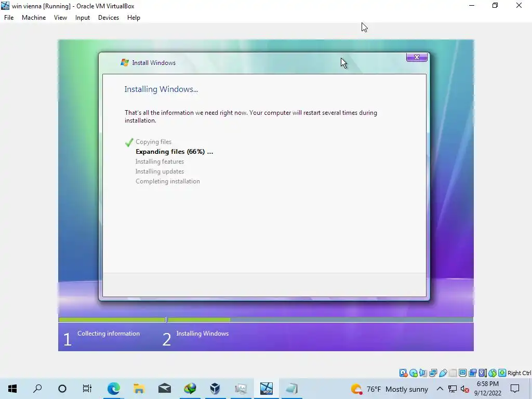The width and height of the screenshot is (532, 399).
Task: Open Internet Download Manager taskbar icon
Action: tap(190, 389)
